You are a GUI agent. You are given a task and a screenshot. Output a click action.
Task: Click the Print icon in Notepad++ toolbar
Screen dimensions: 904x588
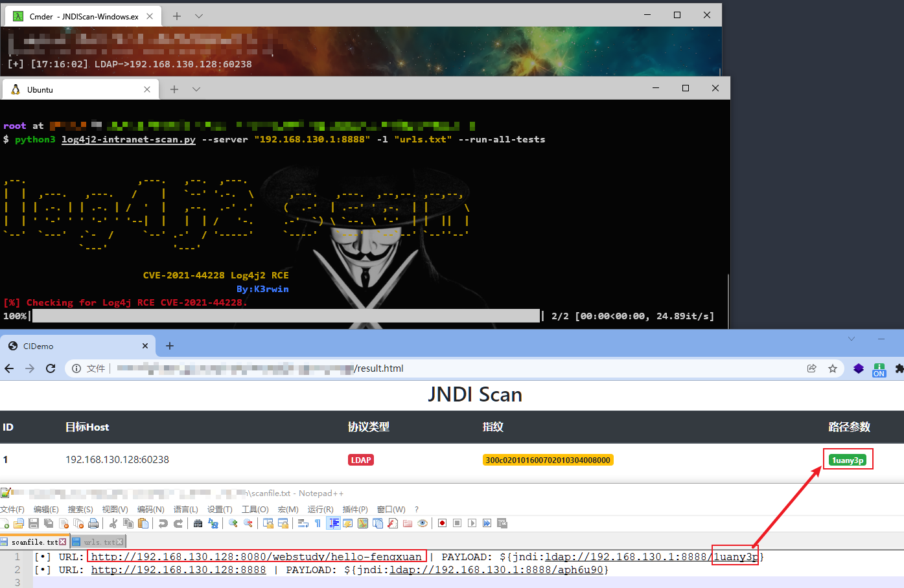pyautogui.click(x=93, y=523)
